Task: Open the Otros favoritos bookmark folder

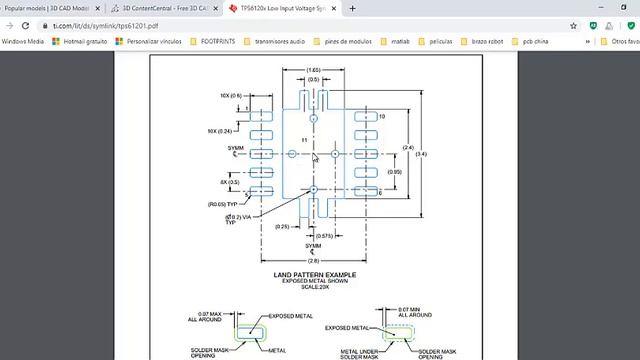Action: (x=620, y=41)
